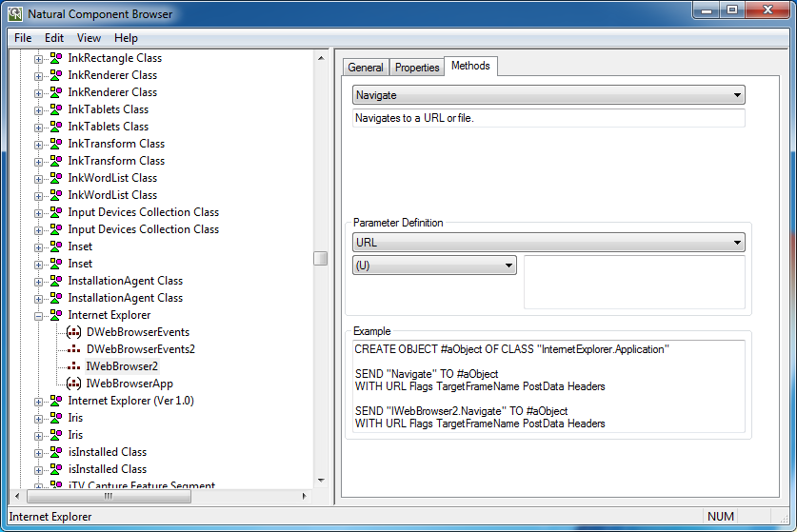Click the tree vertical scrollbar thumb
Screen dimensions: 797x532
[321, 258]
